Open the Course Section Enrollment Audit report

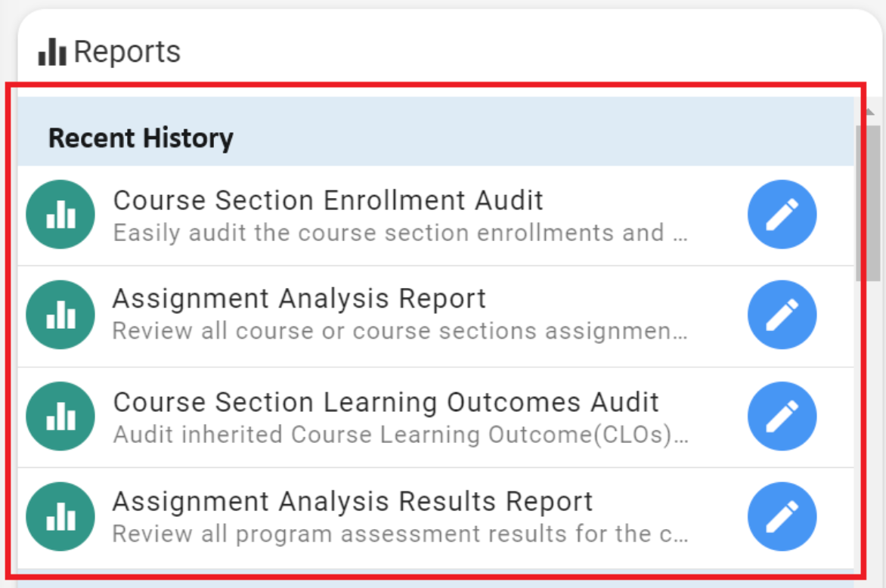pyautogui.click(x=328, y=200)
